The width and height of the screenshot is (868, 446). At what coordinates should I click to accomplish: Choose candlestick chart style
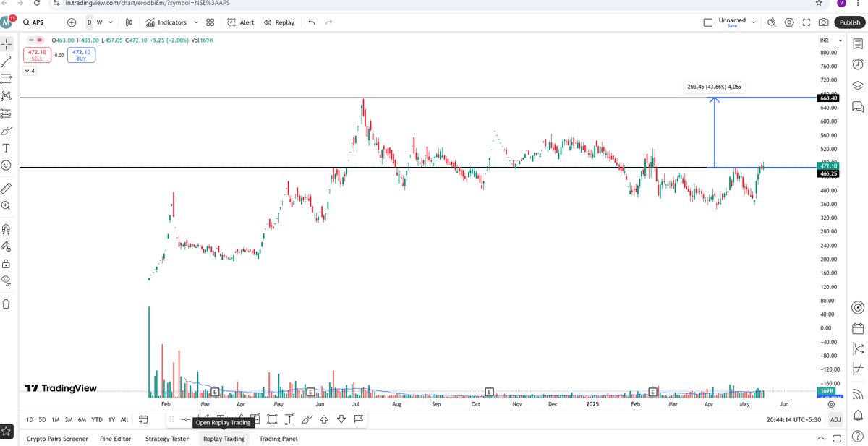click(x=129, y=22)
